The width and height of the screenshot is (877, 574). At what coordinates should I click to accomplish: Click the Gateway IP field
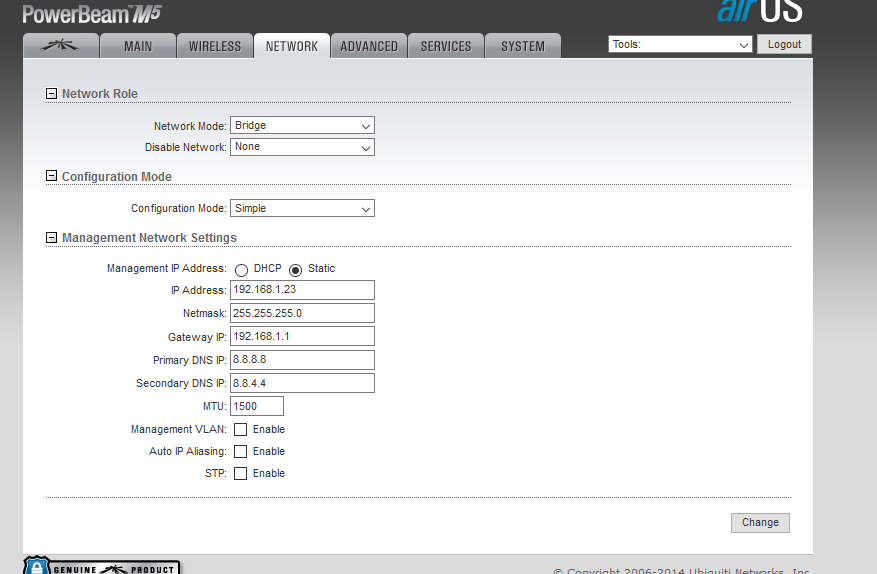click(302, 336)
